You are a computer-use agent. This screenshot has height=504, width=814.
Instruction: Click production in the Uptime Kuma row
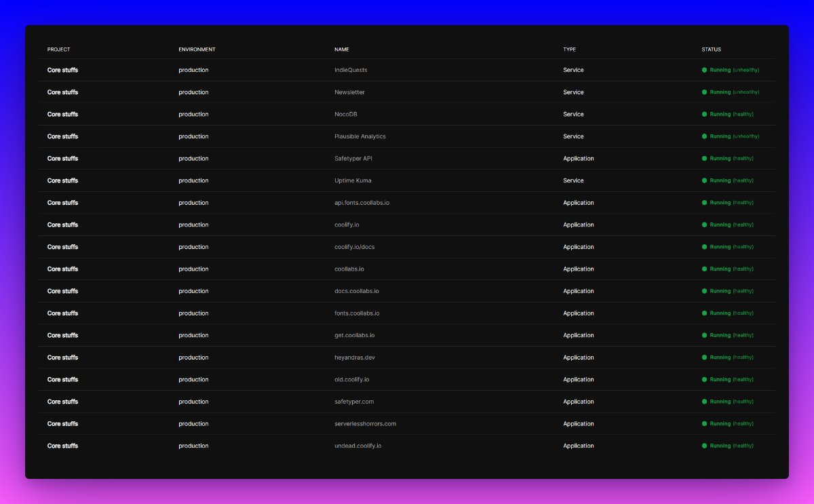(193, 180)
